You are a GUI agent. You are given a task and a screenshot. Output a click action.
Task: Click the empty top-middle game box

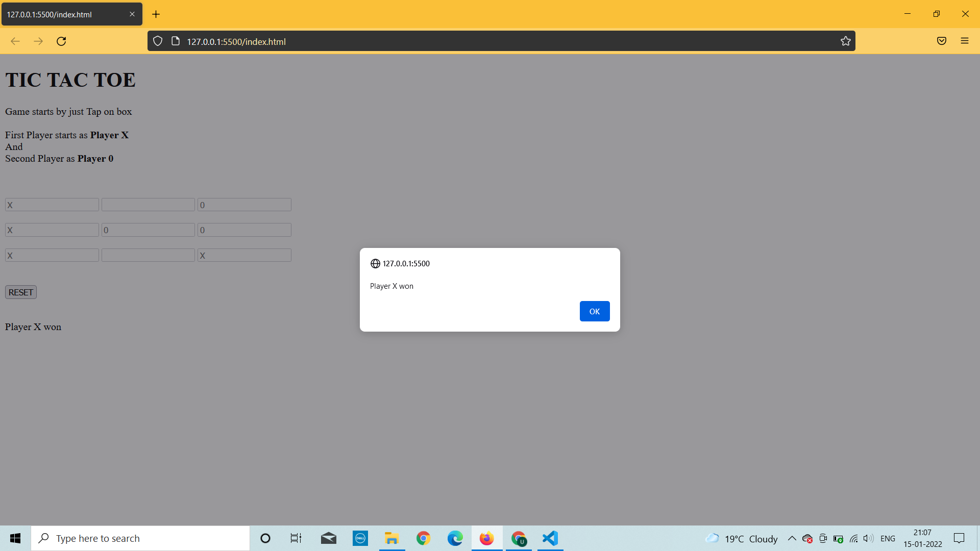click(x=148, y=205)
